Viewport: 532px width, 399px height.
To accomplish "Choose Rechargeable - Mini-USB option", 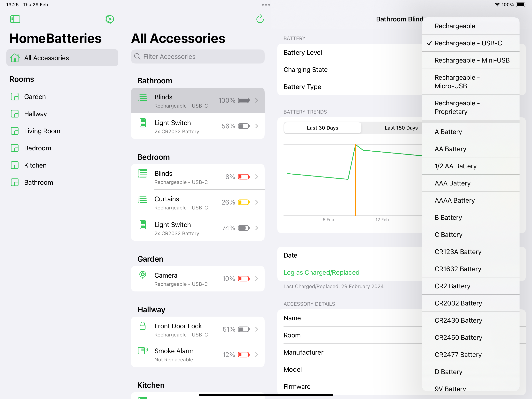I will point(471,60).
